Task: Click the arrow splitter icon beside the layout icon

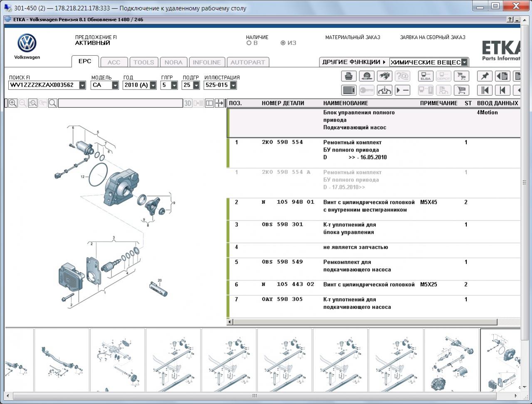Action: coord(219,103)
